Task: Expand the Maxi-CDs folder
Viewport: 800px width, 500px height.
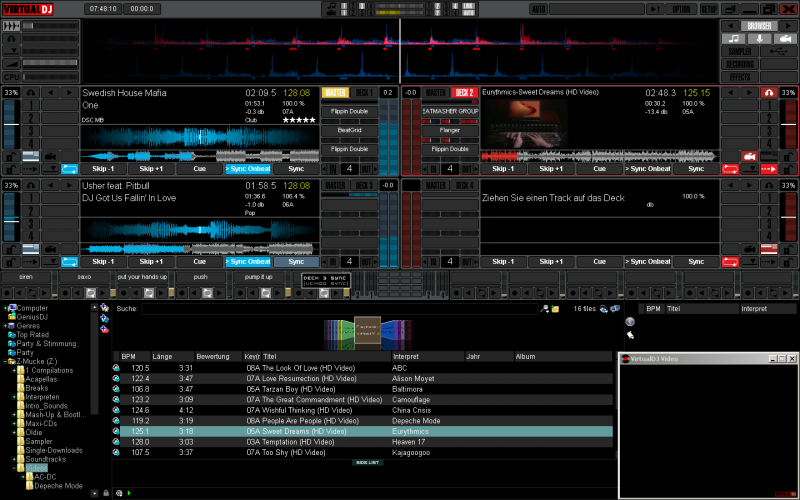Action: pyautogui.click(x=14, y=423)
